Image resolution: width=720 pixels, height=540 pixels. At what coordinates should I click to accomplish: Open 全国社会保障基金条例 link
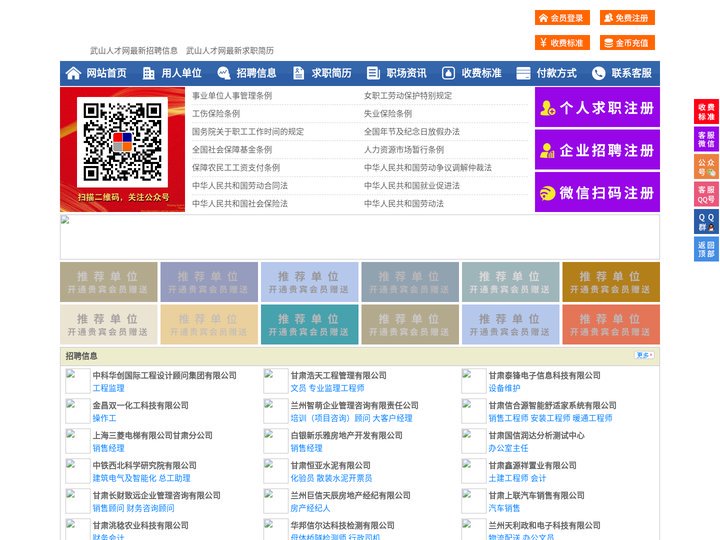click(x=232, y=149)
